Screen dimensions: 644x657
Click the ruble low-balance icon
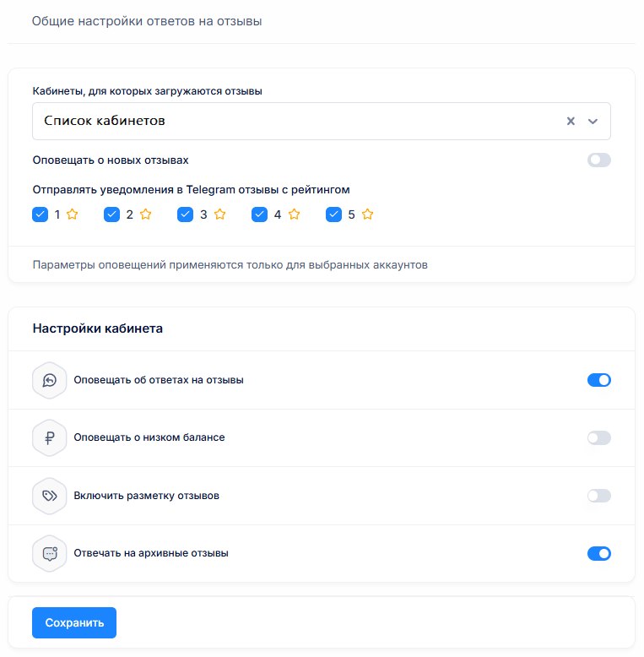pyautogui.click(x=49, y=438)
